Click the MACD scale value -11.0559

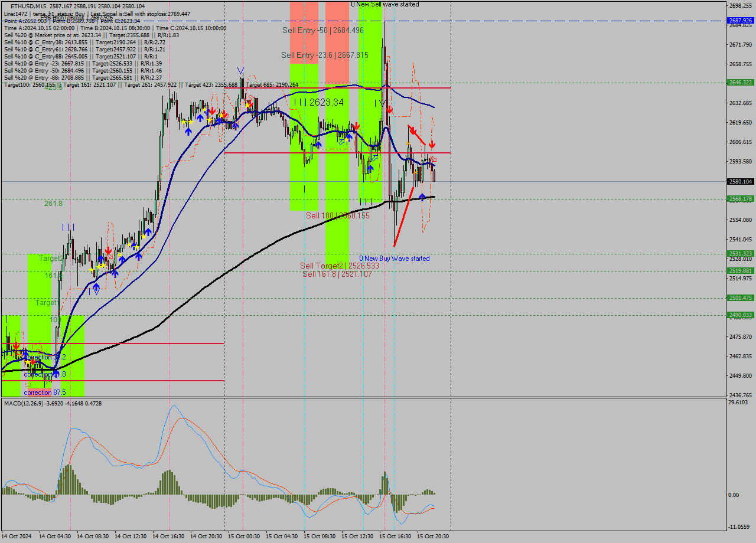point(739,526)
